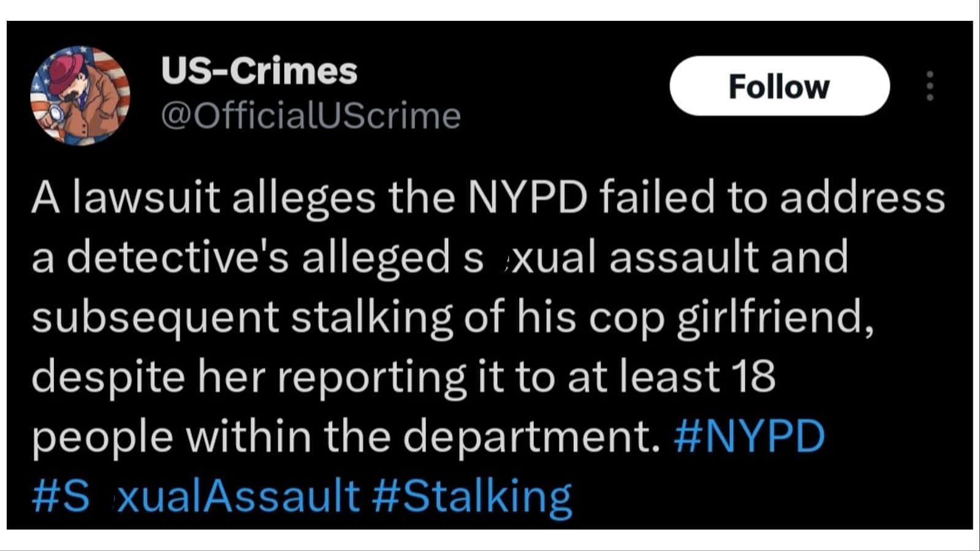Click the @OfficialUScrime handle
The height and width of the screenshot is (551, 980).
pos(311,116)
